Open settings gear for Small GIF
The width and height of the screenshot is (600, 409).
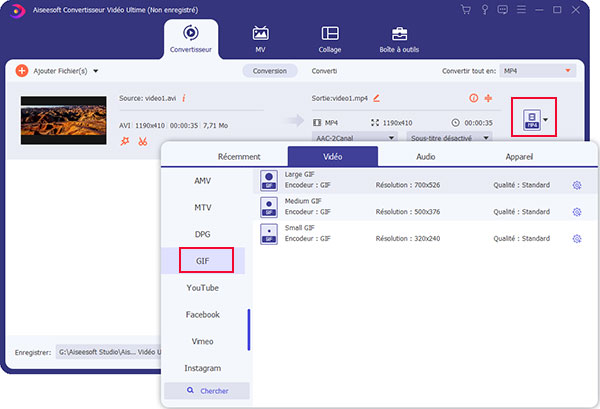click(576, 239)
